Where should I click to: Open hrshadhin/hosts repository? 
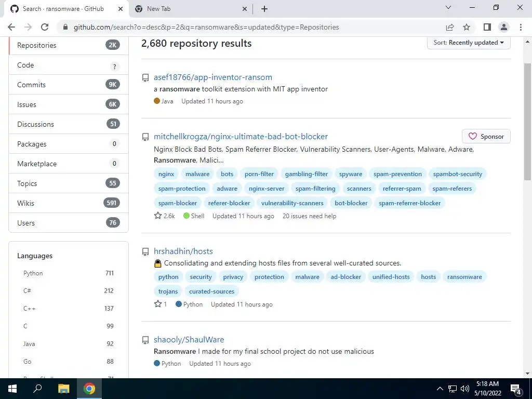[183, 251]
